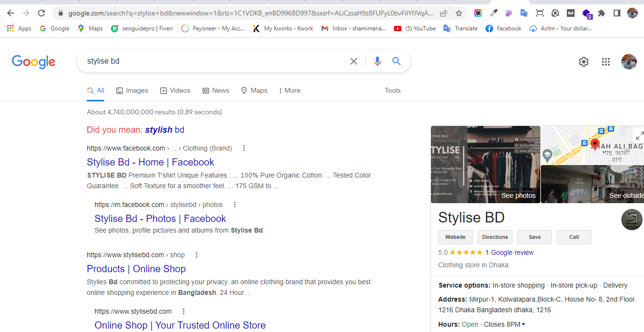Open 'Stylise Bd - Photos | Facebook' result

160,219
